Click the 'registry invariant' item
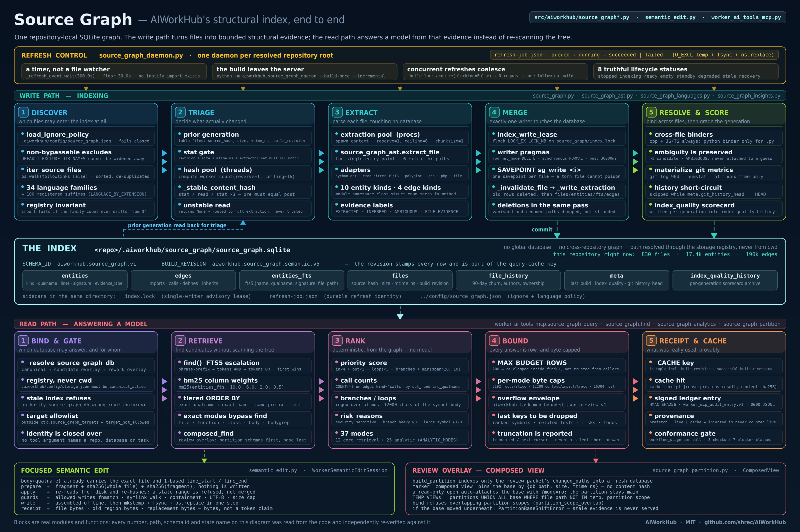This screenshot has height=532, width=800. coord(86,208)
